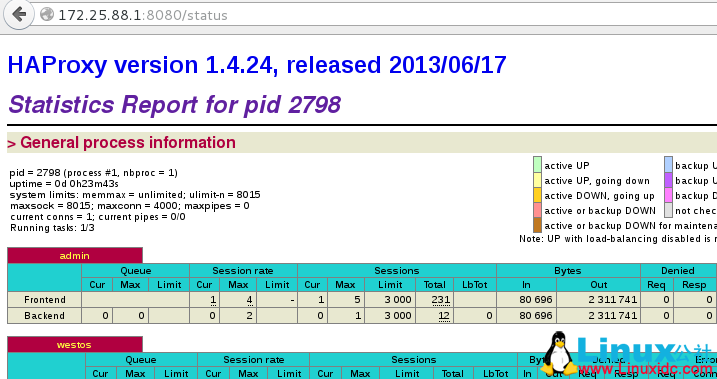Click the yellow active UP going down swatch
The width and height of the screenshot is (717, 379).
(537, 181)
